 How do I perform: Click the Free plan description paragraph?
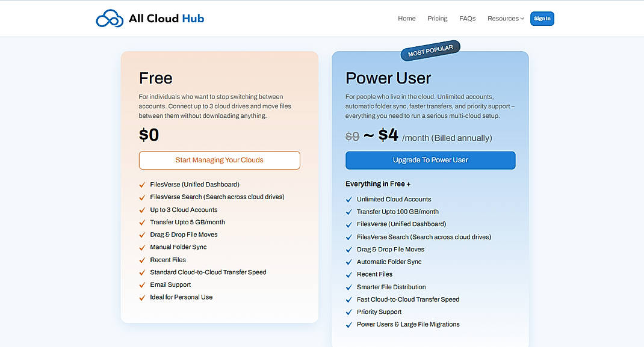pyautogui.click(x=215, y=106)
